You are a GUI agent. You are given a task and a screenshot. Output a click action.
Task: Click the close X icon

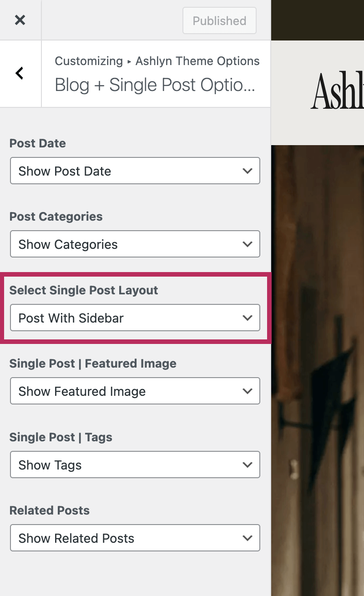coord(20,20)
